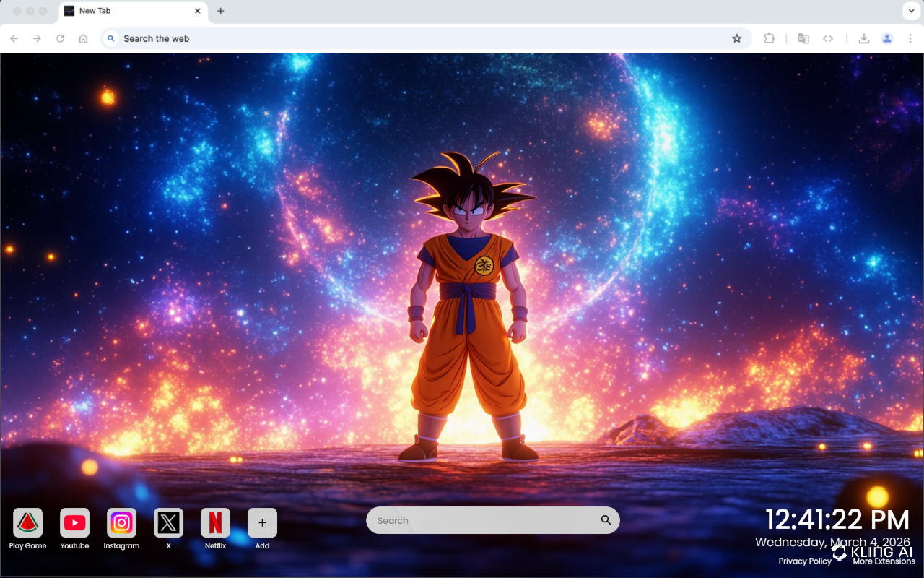
Task: Open the More Extensions link
Action: (x=884, y=561)
